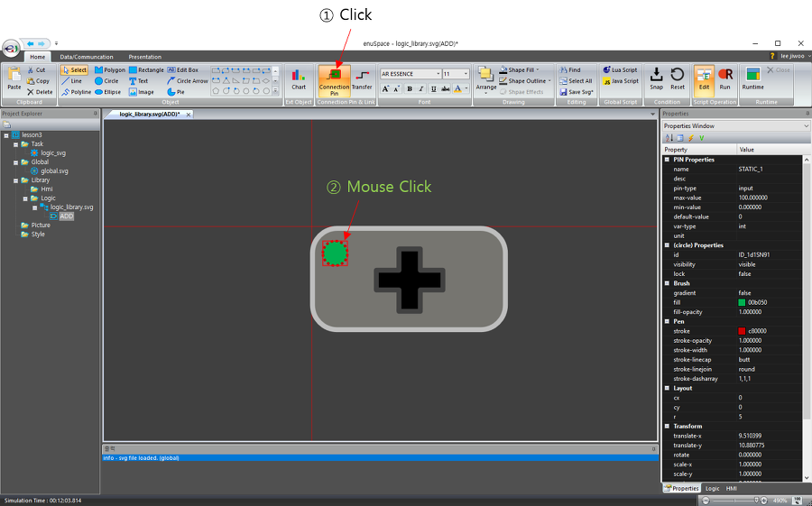Click Save Svg button
The width and height of the screenshot is (812, 506).
[577, 92]
